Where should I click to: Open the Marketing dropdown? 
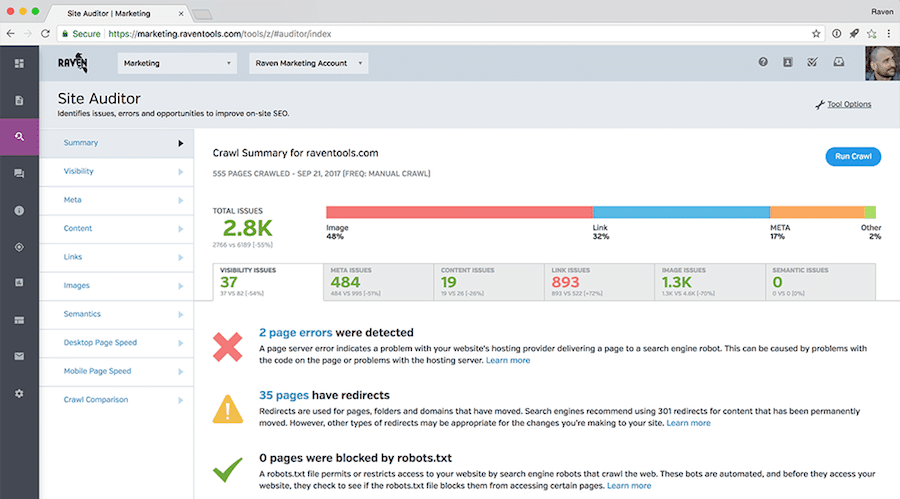click(x=177, y=63)
